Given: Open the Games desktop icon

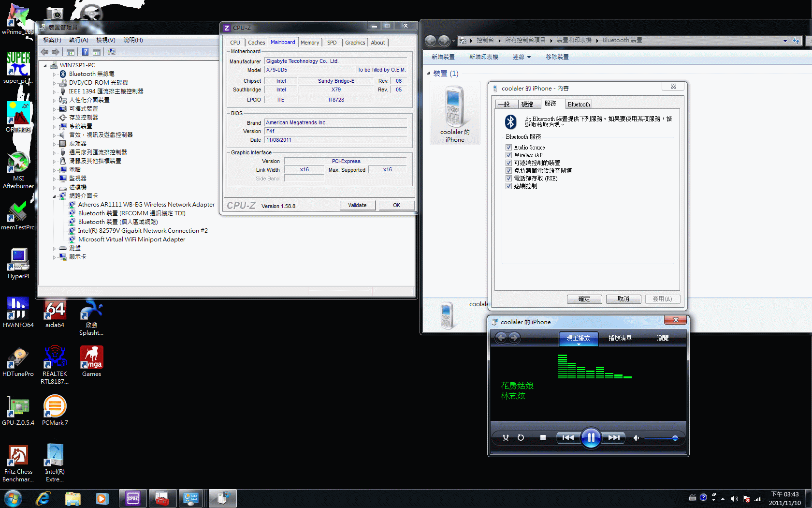Looking at the screenshot, I should pyautogui.click(x=91, y=361).
